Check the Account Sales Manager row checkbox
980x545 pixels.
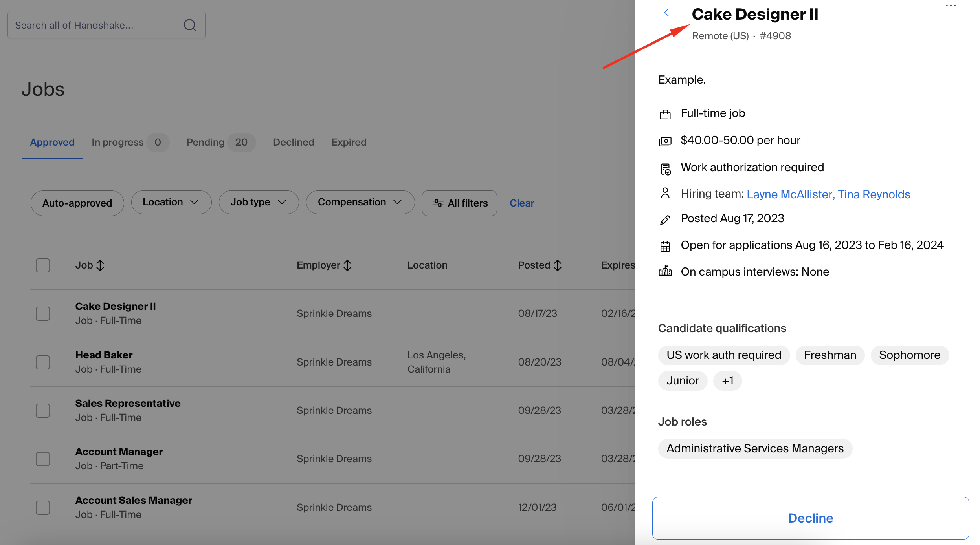tap(43, 508)
